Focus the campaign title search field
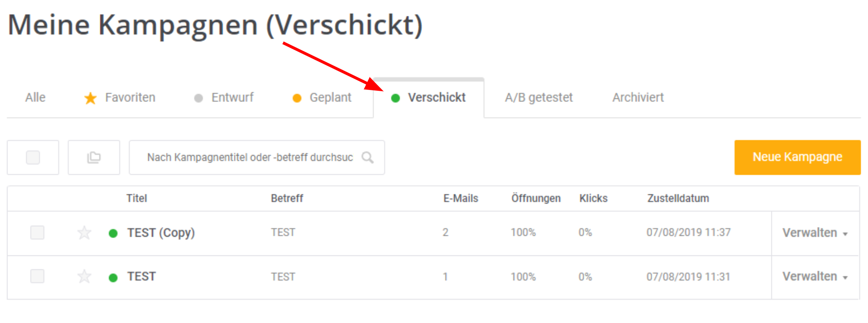 [250, 158]
